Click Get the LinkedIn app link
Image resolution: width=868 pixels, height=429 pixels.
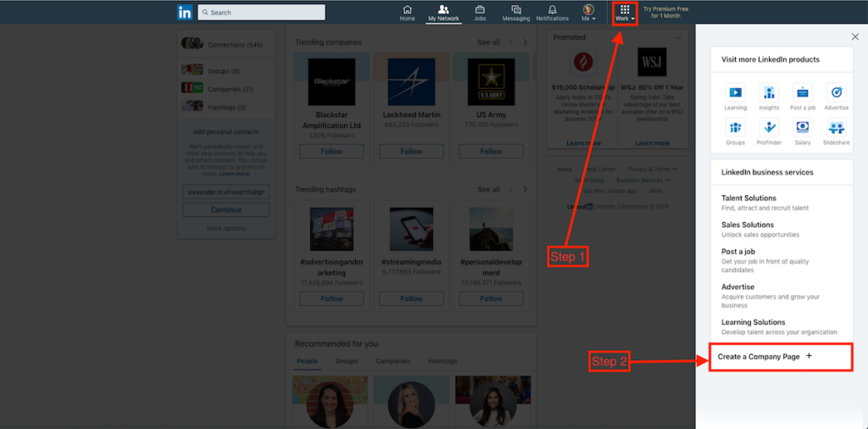[x=610, y=191]
